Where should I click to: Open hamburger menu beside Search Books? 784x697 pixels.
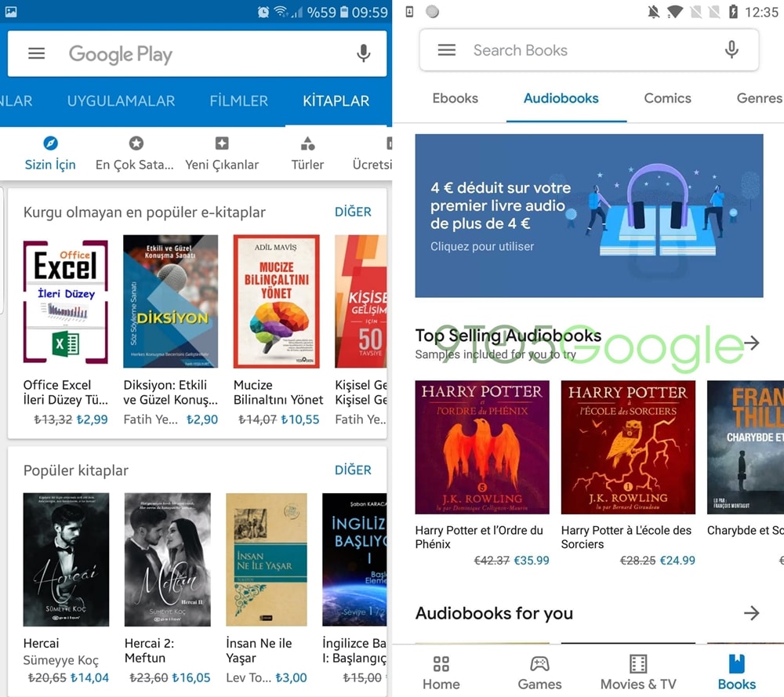446,50
